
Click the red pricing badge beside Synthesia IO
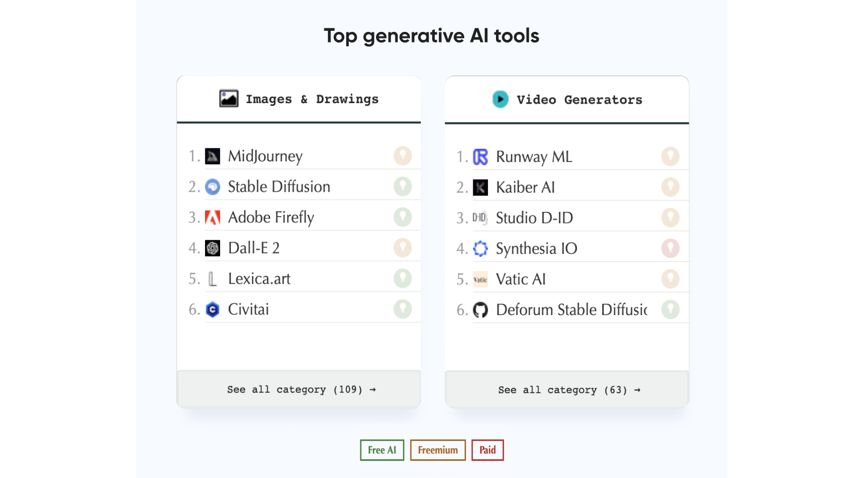pos(671,248)
